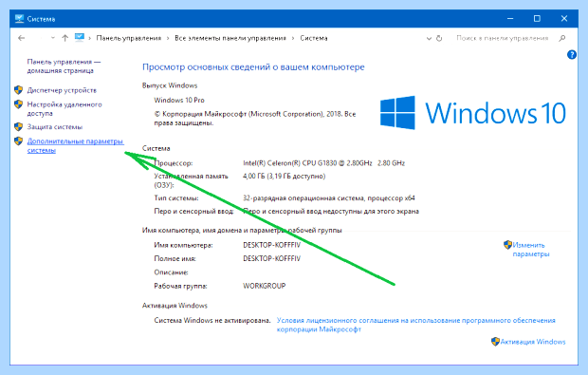Open 'Настройка удаленного доступа' link
The image size is (588, 375).
(64, 109)
